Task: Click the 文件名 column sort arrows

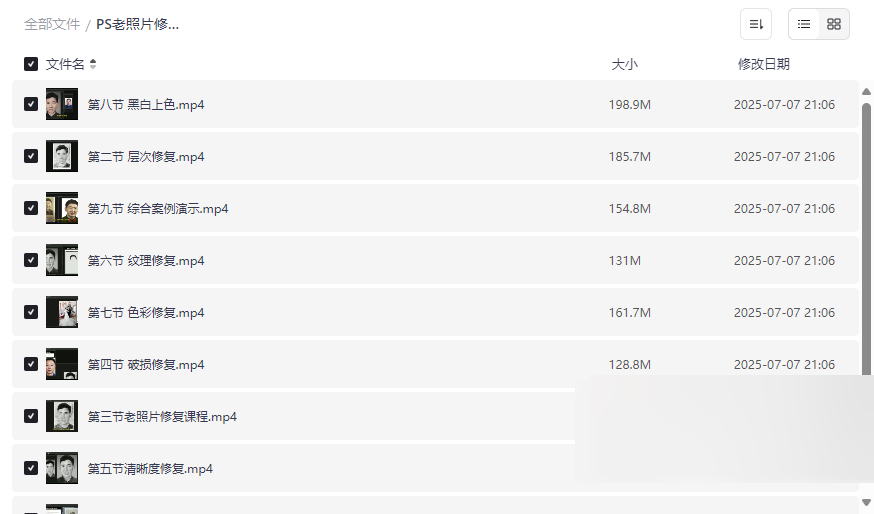Action: click(x=93, y=64)
